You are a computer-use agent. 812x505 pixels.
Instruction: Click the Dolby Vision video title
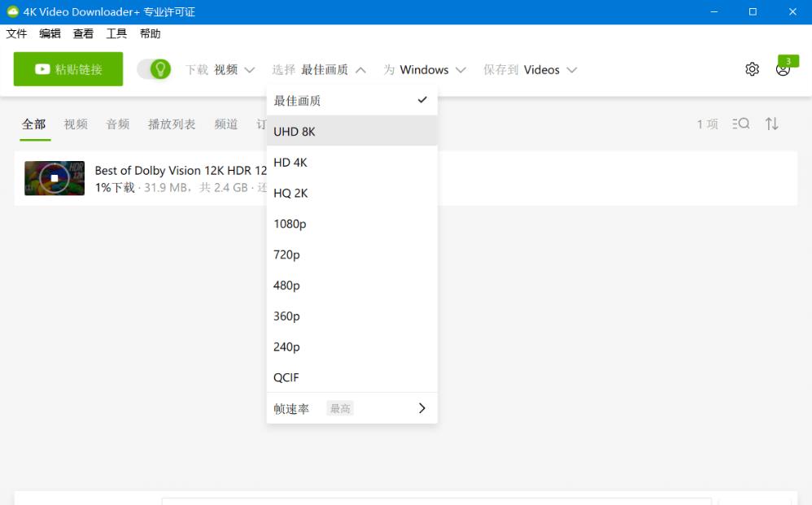tap(181, 170)
